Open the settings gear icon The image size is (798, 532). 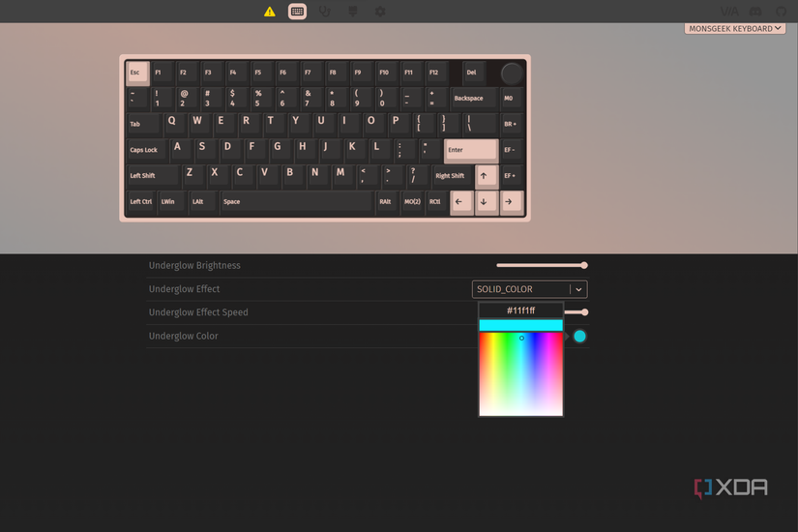(380, 12)
